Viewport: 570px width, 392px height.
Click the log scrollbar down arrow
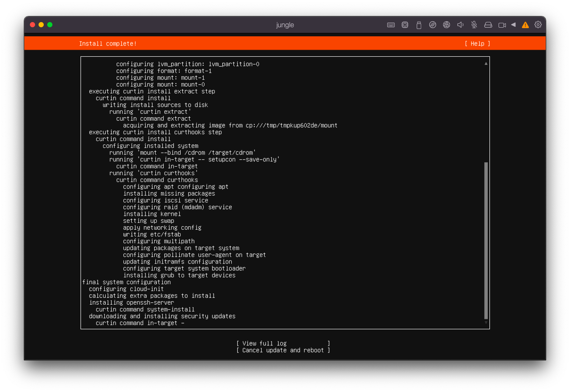[486, 322]
